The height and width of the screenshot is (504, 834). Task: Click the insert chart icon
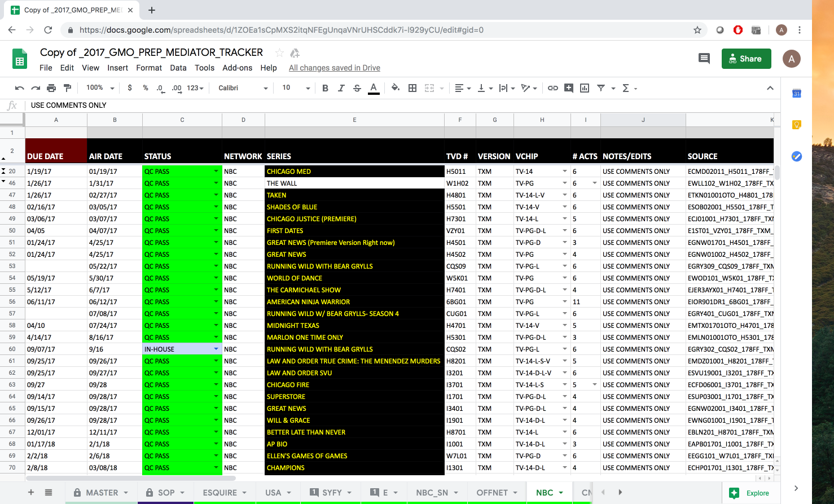tap(585, 88)
